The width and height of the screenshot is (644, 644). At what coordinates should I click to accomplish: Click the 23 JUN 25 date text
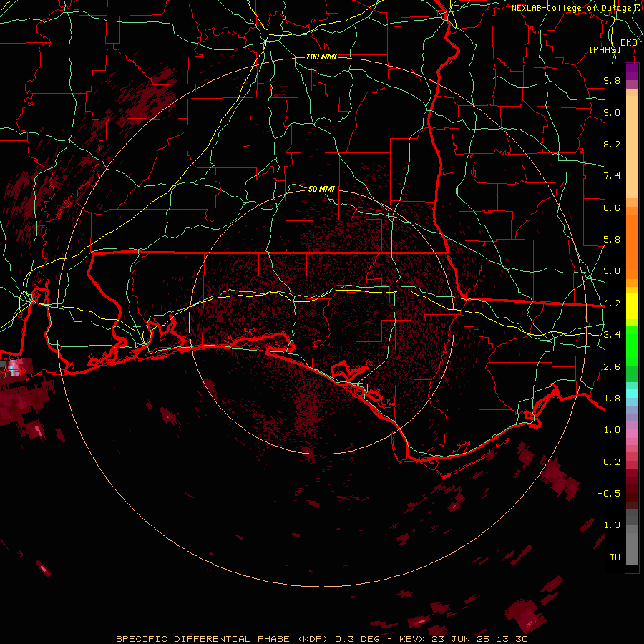[x=459, y=639]
